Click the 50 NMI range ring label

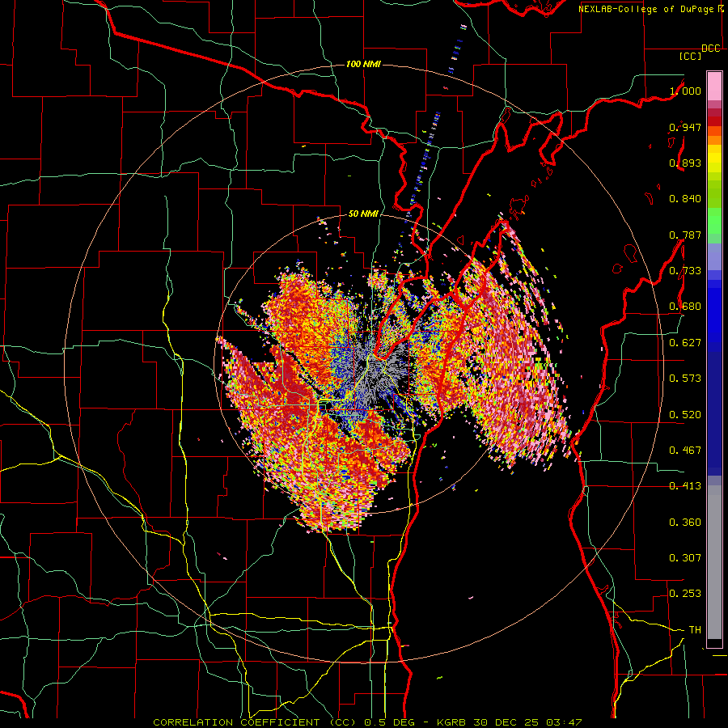click(x=363, y=214)
